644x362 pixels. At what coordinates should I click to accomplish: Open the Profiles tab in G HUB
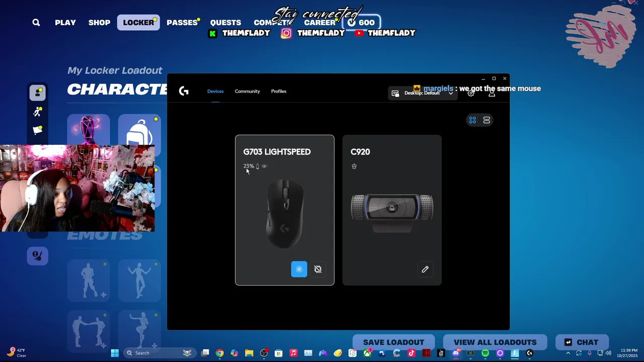pyautogui.click(x=279, y=91)
